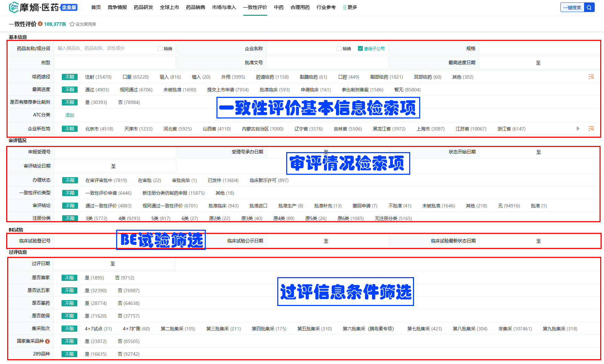Filter 办理状态 by 已发件 (13604)
The width and height of the screenshot is (604, 364).
click(x=223, y=180)
